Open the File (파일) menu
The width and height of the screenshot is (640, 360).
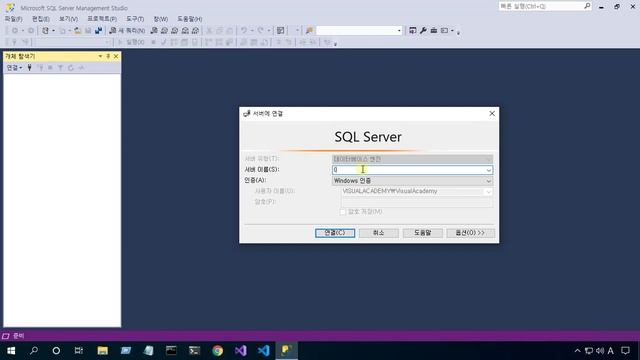point(13,19)
